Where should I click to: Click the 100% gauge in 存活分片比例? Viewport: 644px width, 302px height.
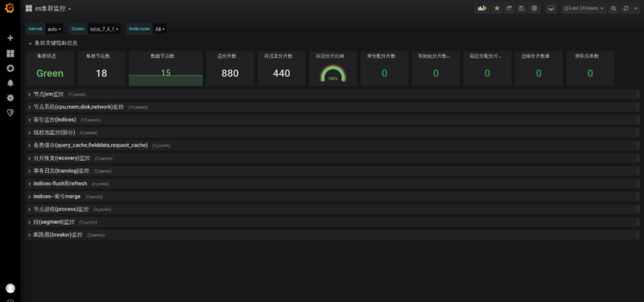[333, 75]
